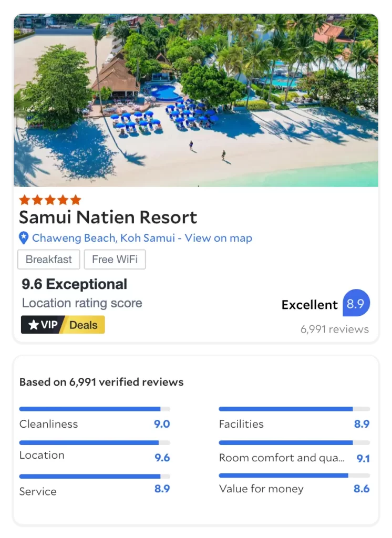Open the resort beach aerial photo
Viewport: 392px width, 538px height.
point(196,100)
